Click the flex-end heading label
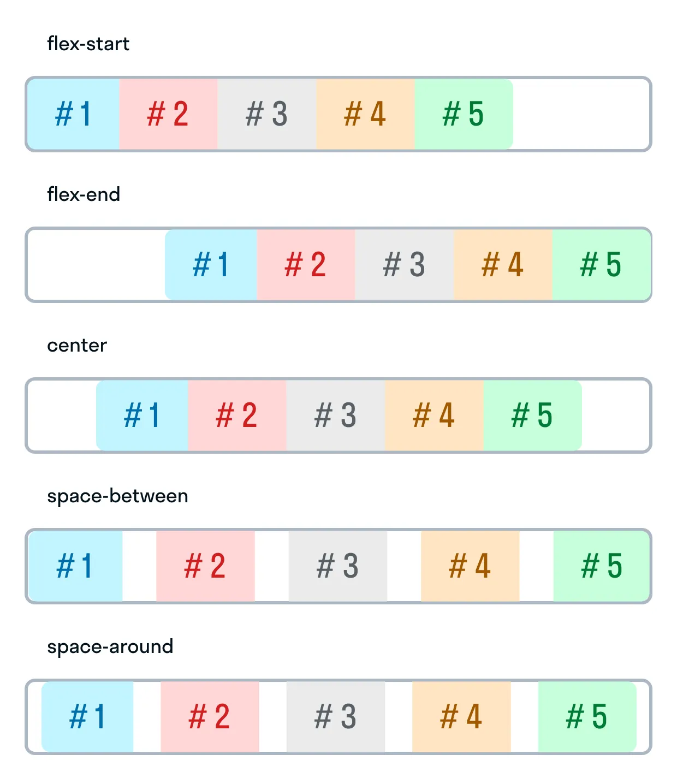Image resolution: width=677 pixels, height=784 pixels. point(84,194)
